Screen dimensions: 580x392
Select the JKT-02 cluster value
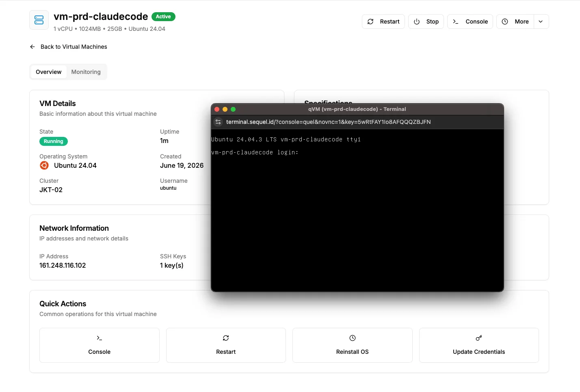pos(51,190)
